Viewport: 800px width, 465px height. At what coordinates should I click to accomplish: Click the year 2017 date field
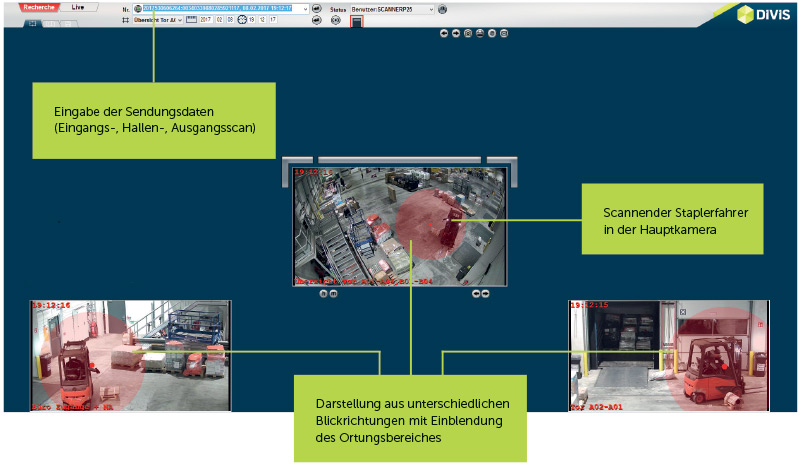pyautogui.click(x=207, y=20)
